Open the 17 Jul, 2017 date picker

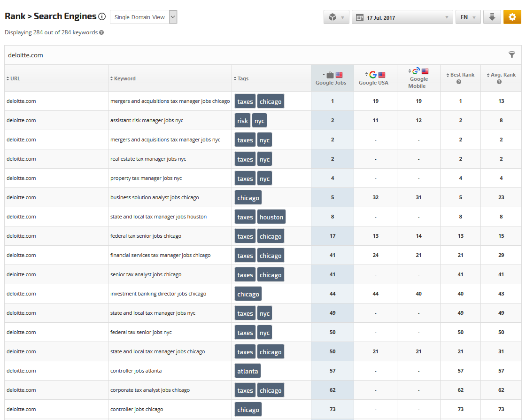pos(402,17)
